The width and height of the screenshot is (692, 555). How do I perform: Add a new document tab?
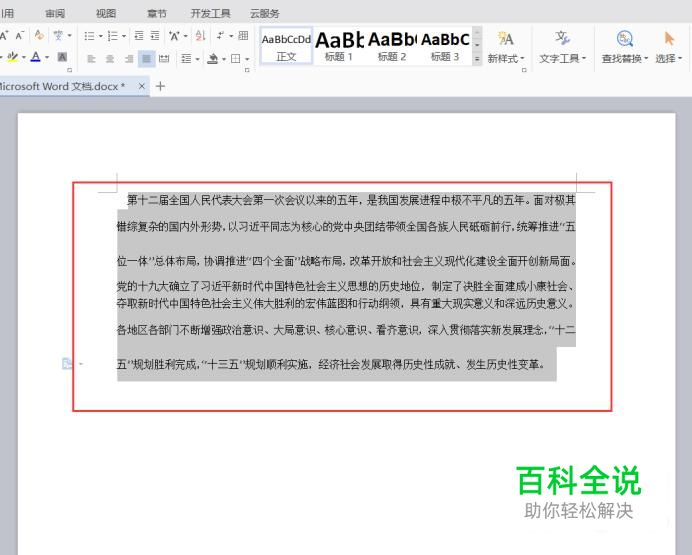click(x=161, y=86)
